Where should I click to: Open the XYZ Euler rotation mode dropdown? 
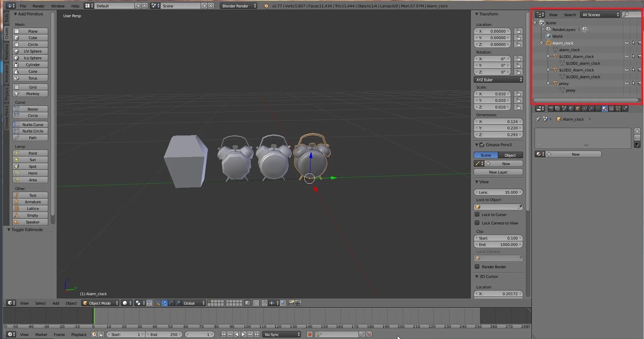pos(498,80)
